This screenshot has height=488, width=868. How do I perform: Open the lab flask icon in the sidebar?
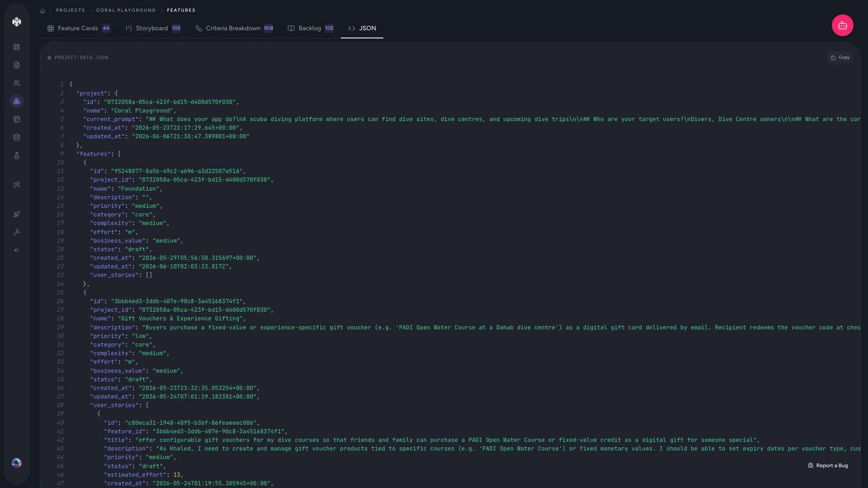coord(17,155)
